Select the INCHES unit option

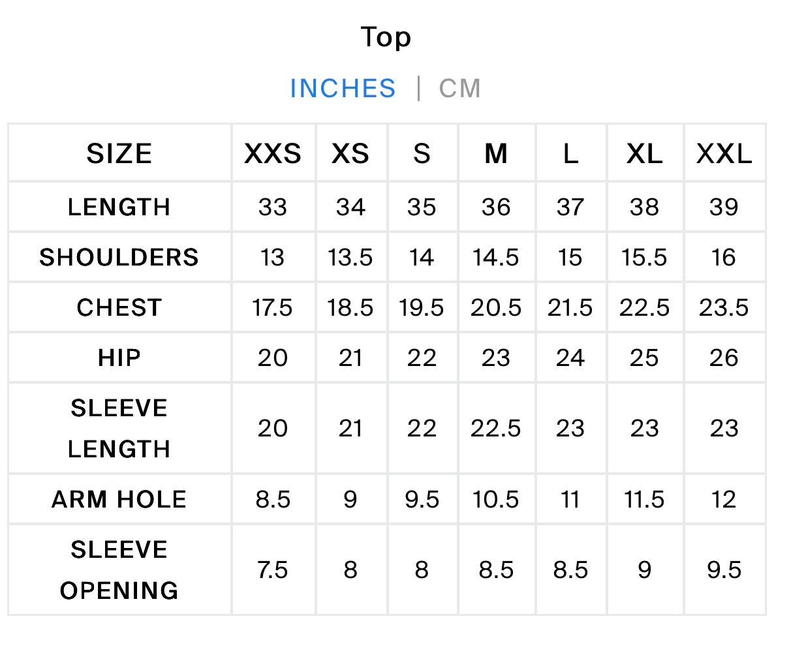pyautogui.click(x=343, y=88)
